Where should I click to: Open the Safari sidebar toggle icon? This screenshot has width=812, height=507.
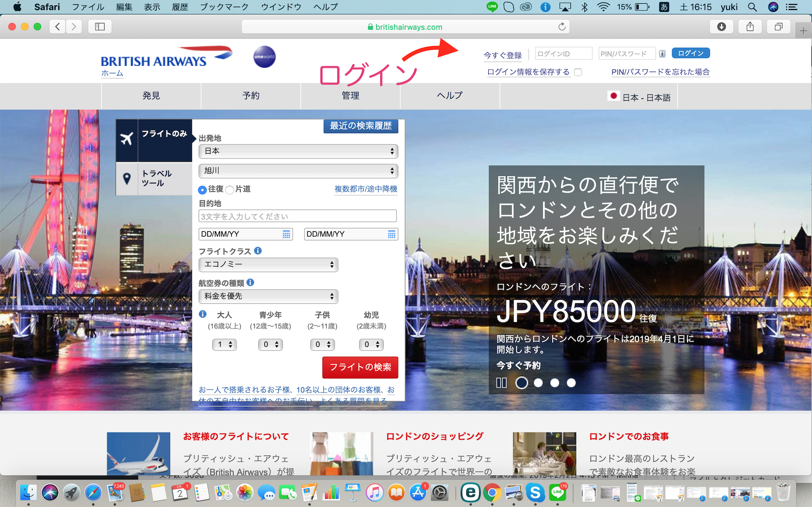[x=100, y=27]
